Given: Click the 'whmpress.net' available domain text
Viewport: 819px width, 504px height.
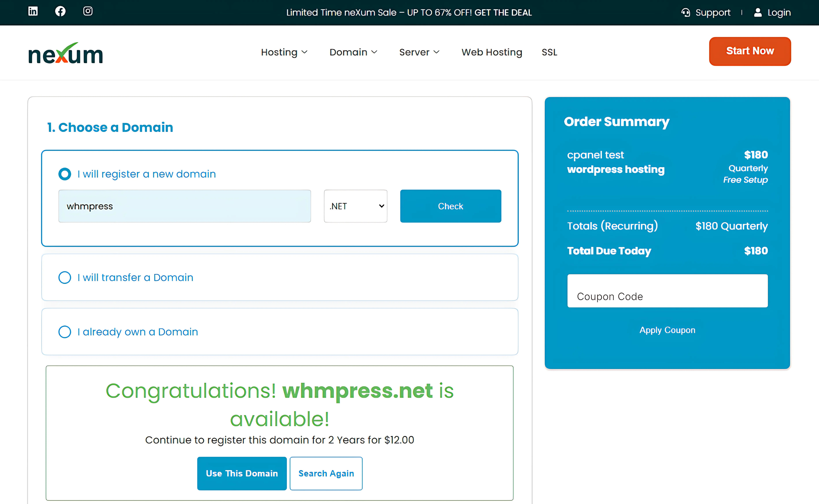Looking at the screenshot, I should click(x=357, y=391).
